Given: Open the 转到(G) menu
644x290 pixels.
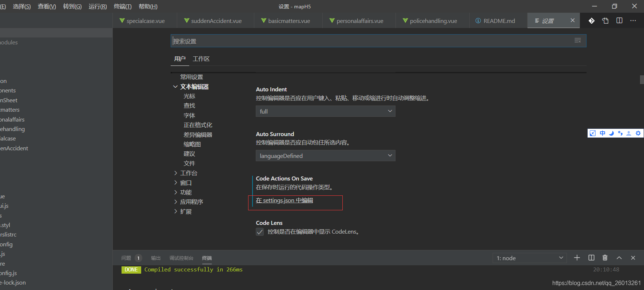Looking at the screenshot, I should (72, 7).
